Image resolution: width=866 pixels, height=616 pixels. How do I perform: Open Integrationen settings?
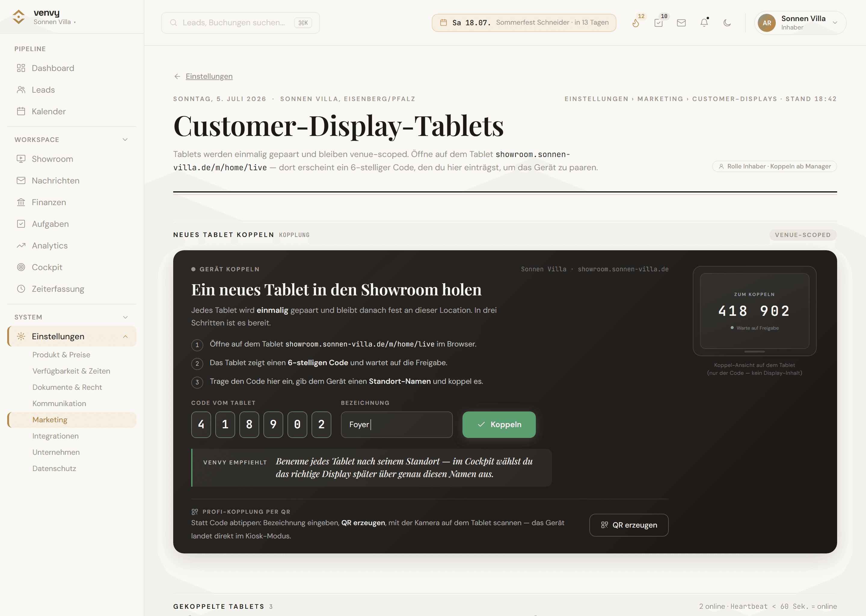point(55,436)
